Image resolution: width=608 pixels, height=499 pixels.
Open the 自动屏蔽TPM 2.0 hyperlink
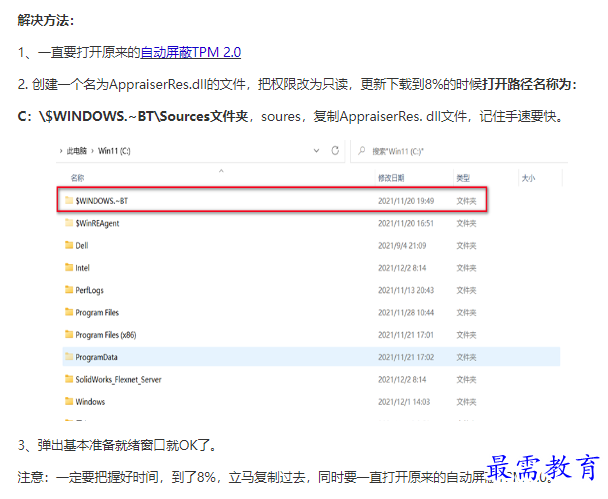click(x=190, y=52)
